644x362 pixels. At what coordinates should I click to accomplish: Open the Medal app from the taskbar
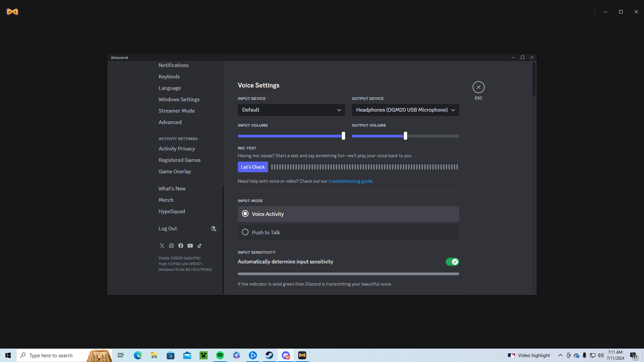coord(302,355)
